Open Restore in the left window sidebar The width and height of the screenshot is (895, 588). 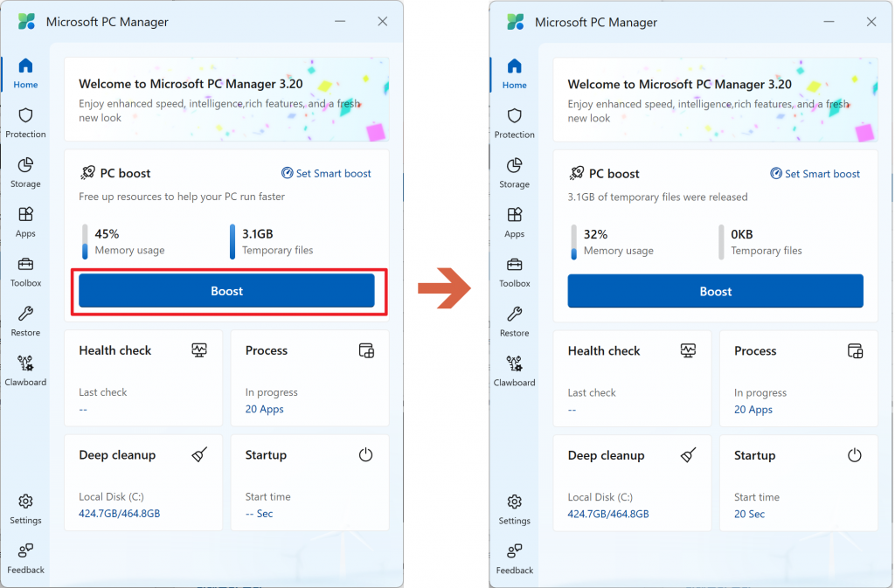(x=25, y=322)
